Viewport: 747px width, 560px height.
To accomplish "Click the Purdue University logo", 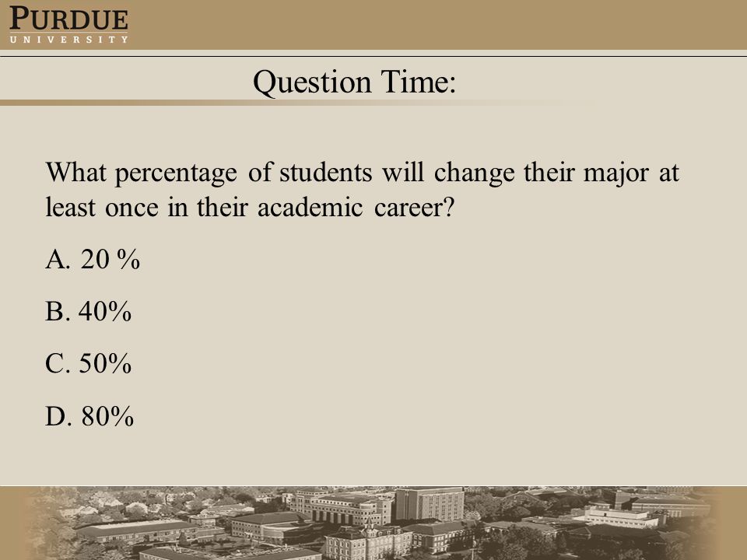I will point(68,25).
